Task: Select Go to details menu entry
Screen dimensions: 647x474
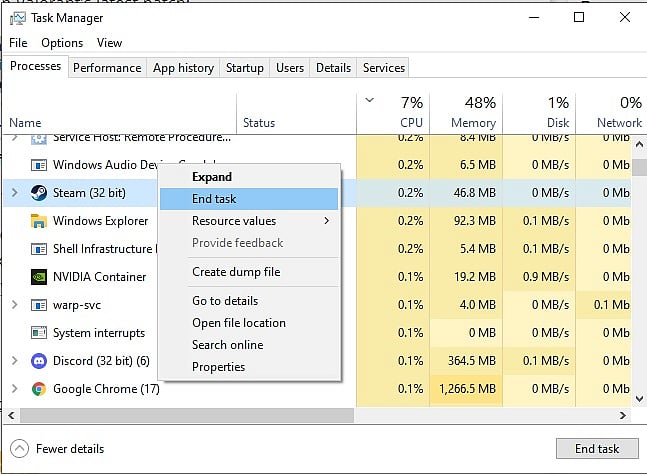Action: pos(249,301)
